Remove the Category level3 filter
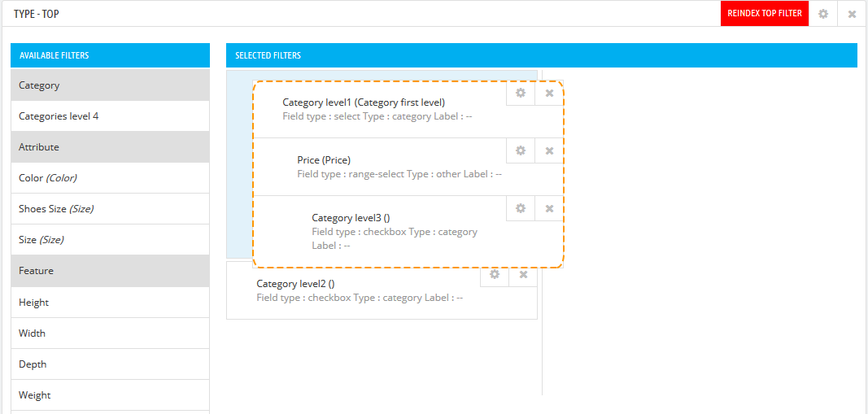 pyautogui.click(x=549, y=208)
